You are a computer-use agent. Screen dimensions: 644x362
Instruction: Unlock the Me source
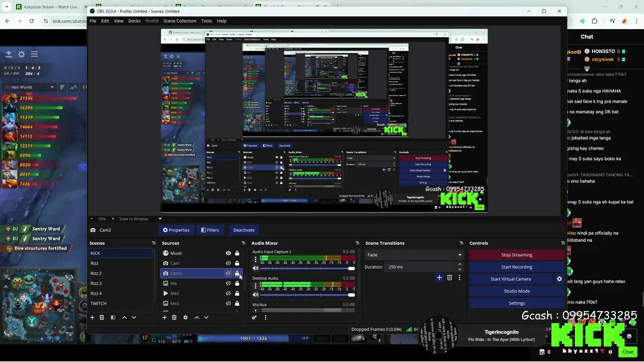[x=237, y=284]
